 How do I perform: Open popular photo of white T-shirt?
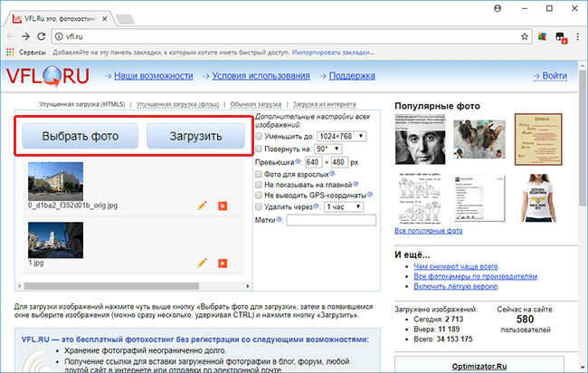pos(538,197)
